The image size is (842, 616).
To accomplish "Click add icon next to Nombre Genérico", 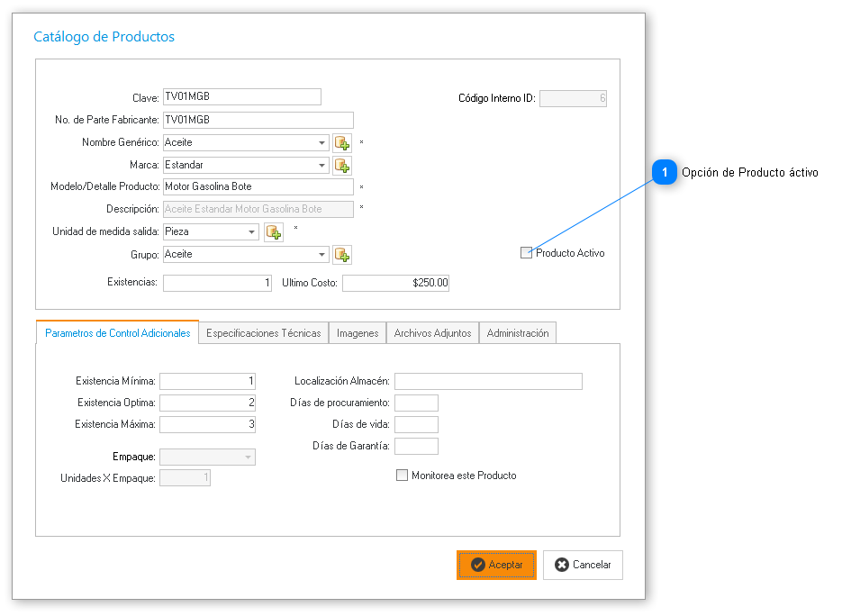I will (342, 142).
